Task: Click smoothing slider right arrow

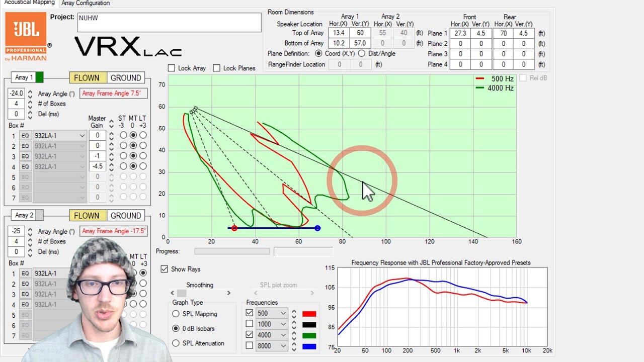Action: pos(229,293)
